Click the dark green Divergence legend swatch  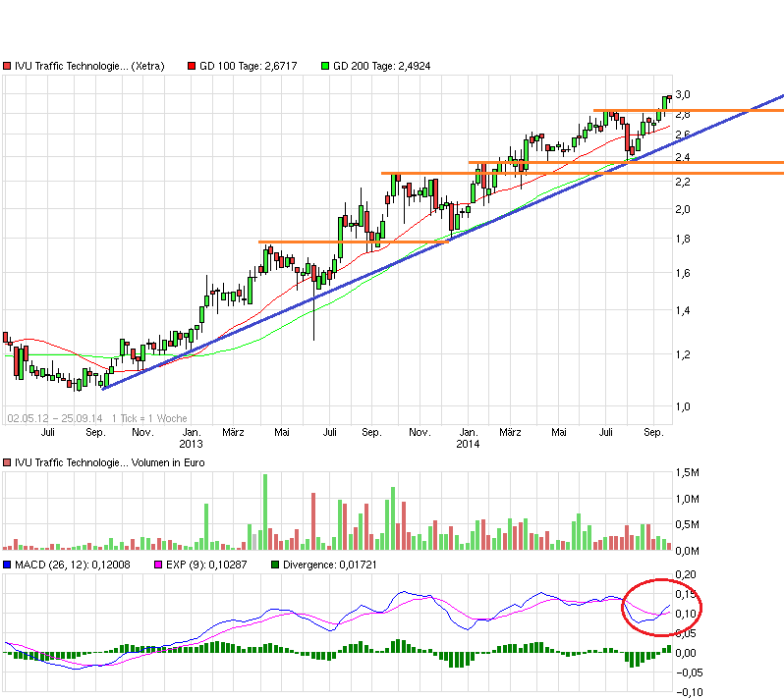(x=275, y=565)
